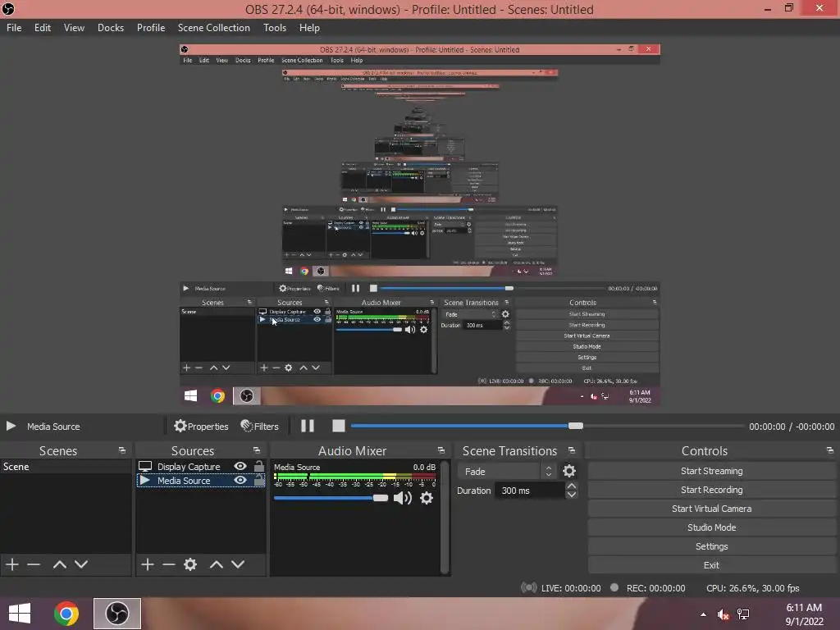
Task: Enable Studio Mode
Action: (x=711, y=527)
